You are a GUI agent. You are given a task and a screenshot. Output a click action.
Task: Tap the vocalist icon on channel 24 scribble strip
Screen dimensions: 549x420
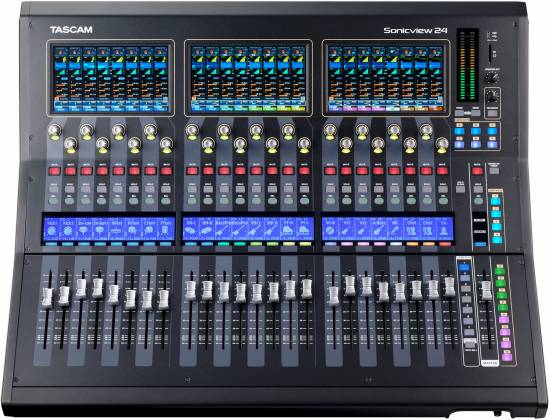pos(444,231)
